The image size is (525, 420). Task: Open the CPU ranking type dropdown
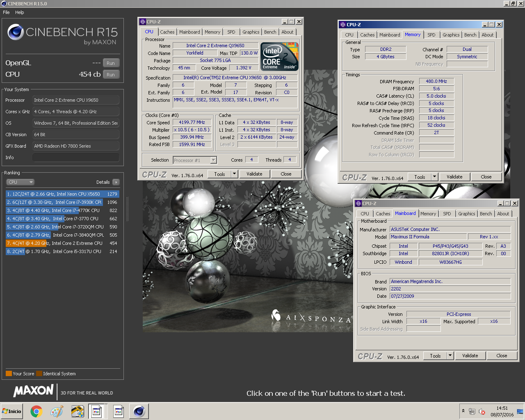(x=21, y=182)
